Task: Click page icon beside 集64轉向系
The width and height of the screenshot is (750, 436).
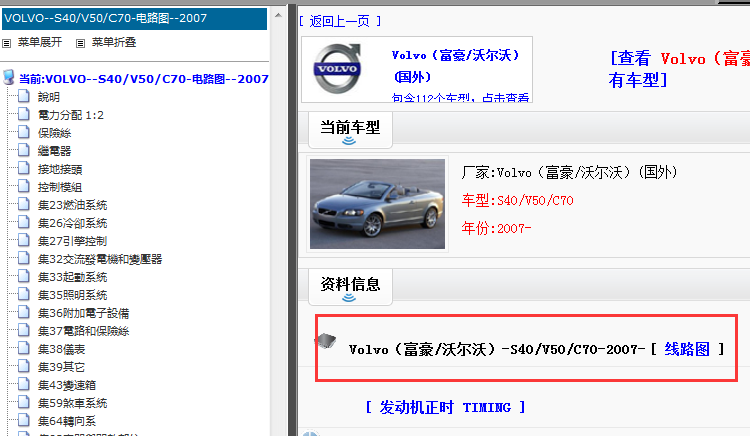Action: (23, 420)
